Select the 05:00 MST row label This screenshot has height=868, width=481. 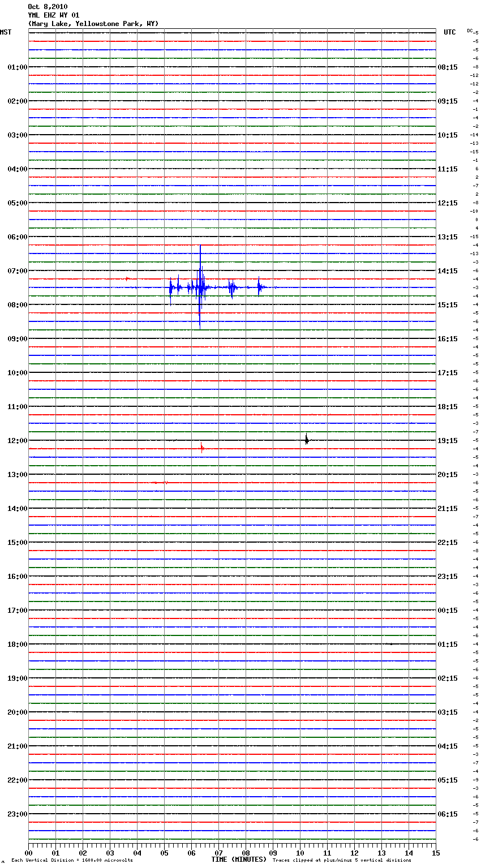click(18, 203)
